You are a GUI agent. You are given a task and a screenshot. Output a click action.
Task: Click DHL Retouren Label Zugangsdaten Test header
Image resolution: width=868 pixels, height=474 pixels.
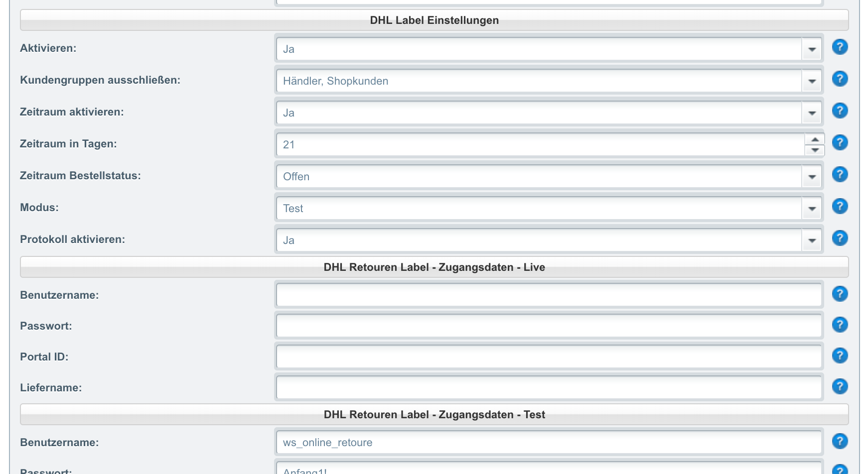tap(434, 415)
